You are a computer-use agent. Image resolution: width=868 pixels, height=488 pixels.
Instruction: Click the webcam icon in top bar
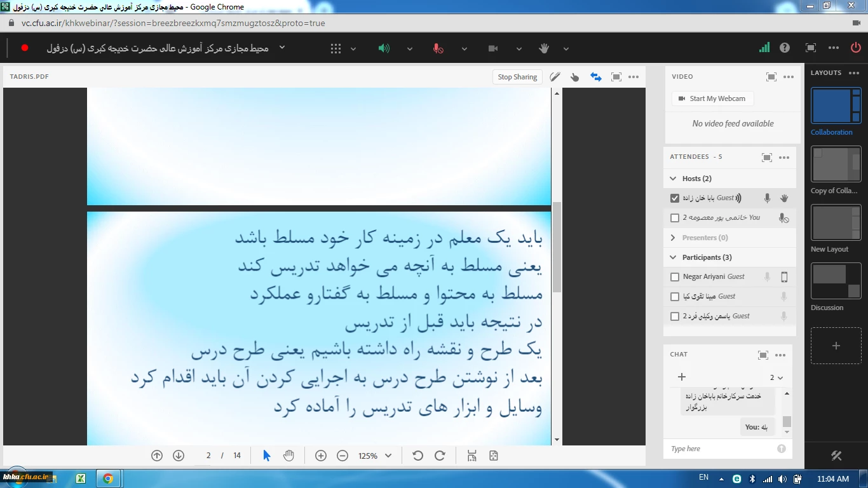(x=492, y=48)
